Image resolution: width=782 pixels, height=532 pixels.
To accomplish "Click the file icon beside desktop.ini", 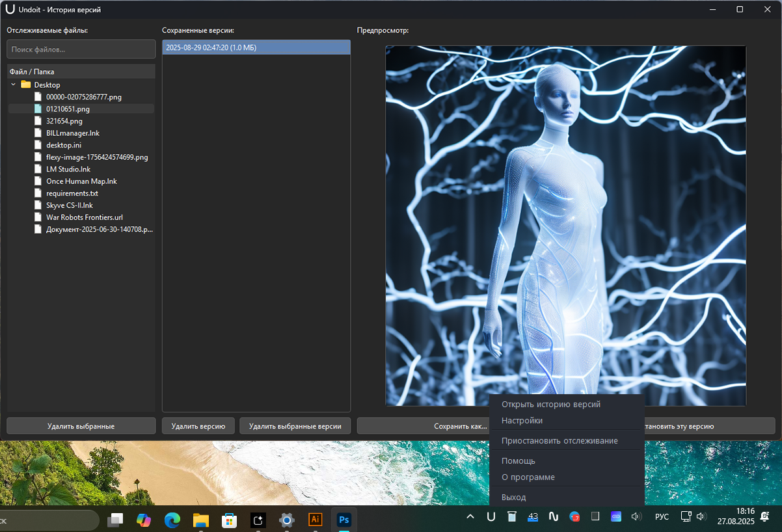I will coord(38,145).
